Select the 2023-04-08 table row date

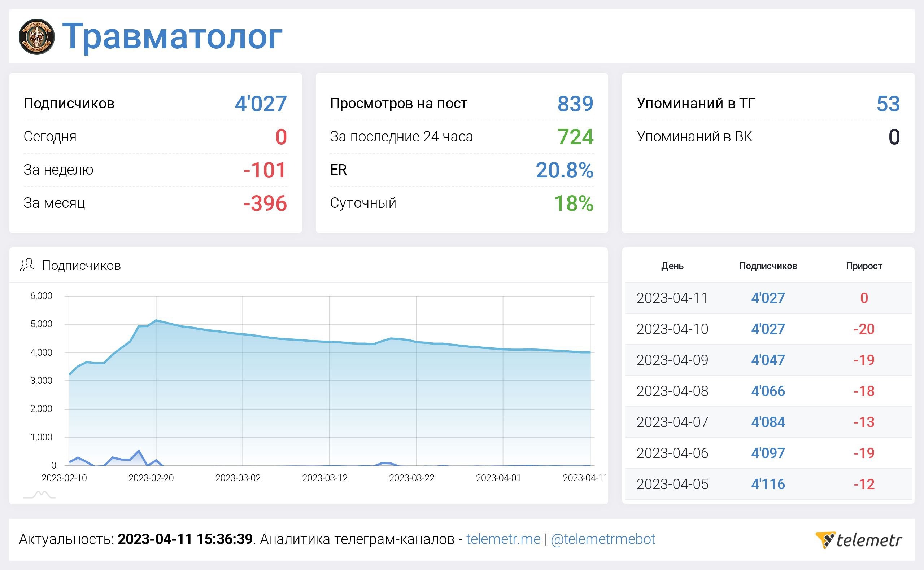point(672,391)
